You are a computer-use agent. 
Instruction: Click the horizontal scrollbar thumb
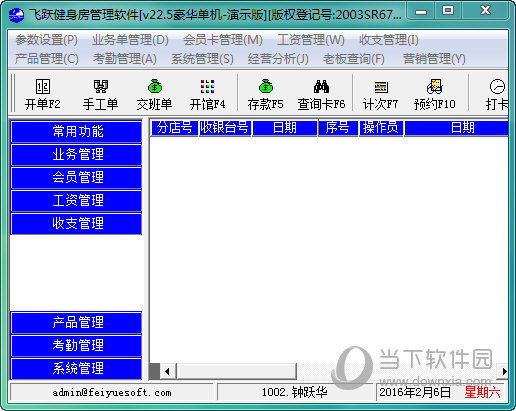[x=236, y=371]
